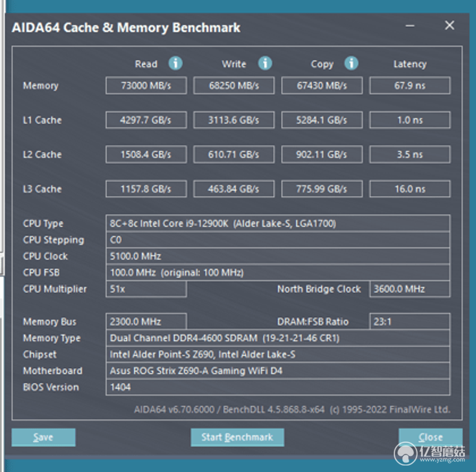Screen dimensions: 476x472
Task: Select L1 Cache latency 1.0 ns
Action: (x=410, y=120)
